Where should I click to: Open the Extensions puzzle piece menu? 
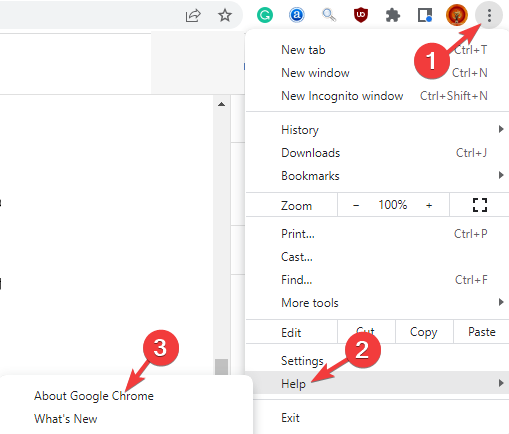(x=393, y=15)
